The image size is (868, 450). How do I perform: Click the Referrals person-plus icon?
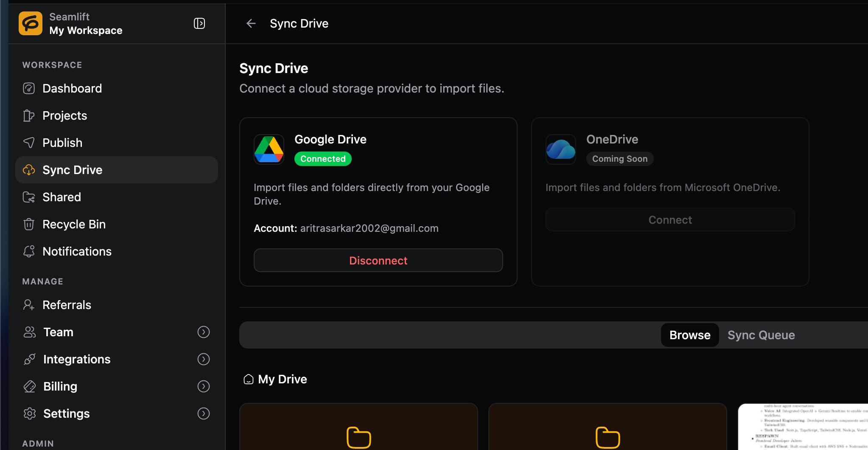pyautogui.click(x=29, y=305)
